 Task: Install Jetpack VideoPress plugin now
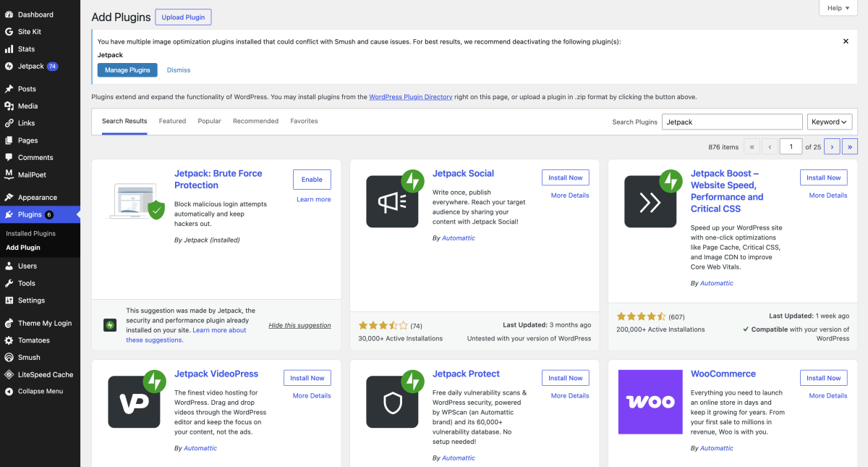pyautogui.click(x=307, y=378)
